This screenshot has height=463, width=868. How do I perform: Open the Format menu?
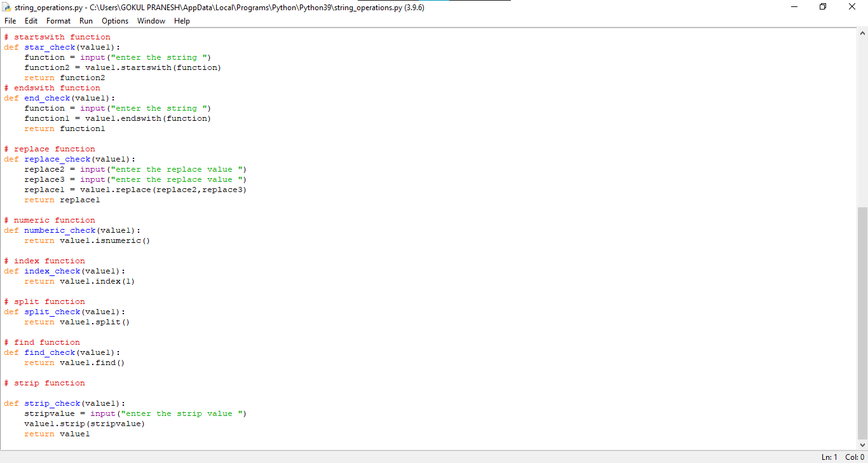(x=58, y=21)
